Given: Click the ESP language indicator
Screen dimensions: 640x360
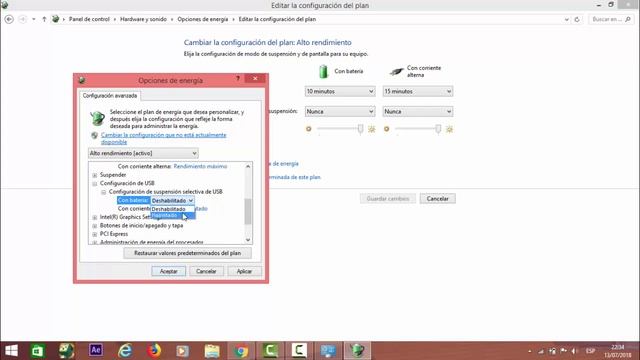Looking at the screenshot, I should 591,351.
